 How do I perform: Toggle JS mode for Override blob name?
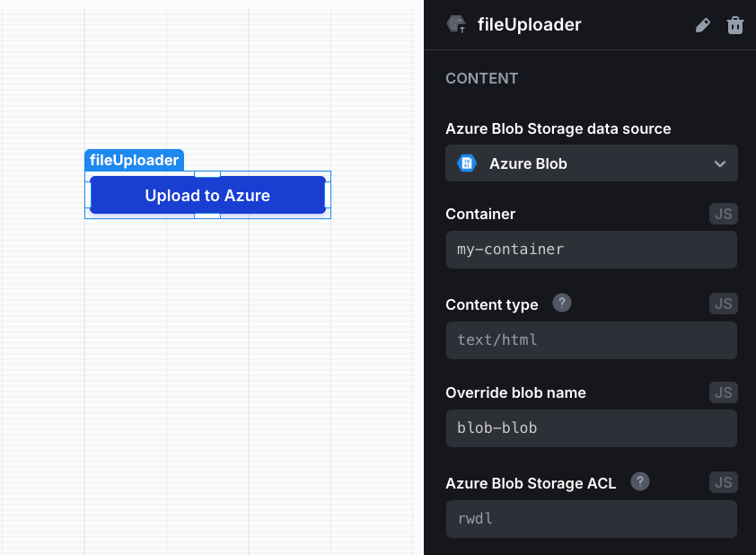tap(723, 392)
